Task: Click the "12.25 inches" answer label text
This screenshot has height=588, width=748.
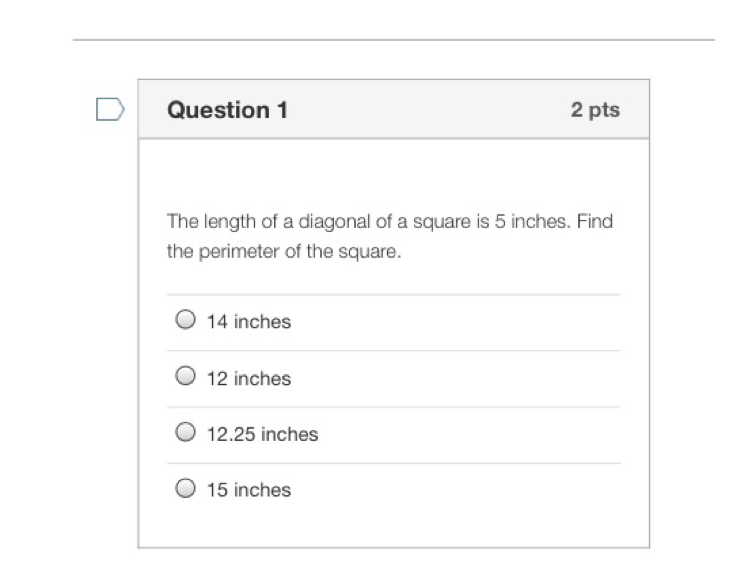Action: (262, 434)
